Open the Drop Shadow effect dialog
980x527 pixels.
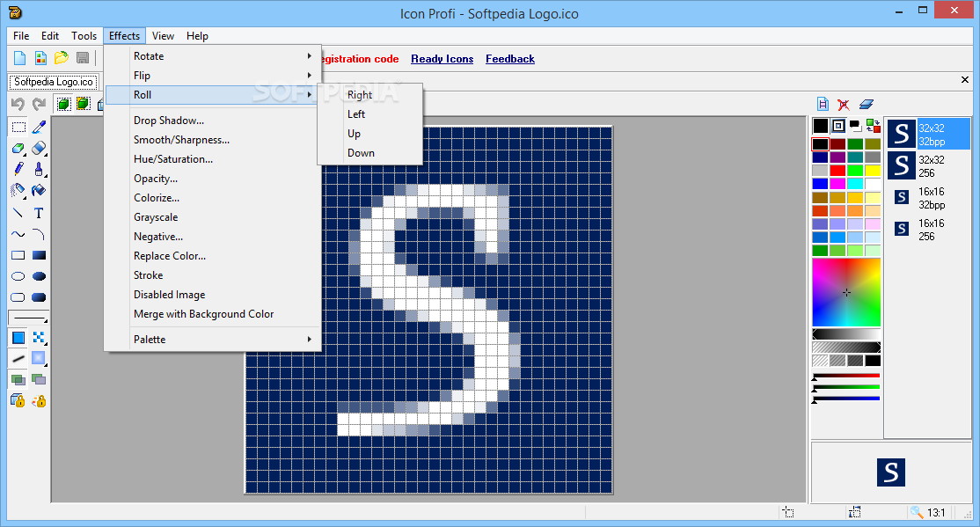tap(213, 121)
